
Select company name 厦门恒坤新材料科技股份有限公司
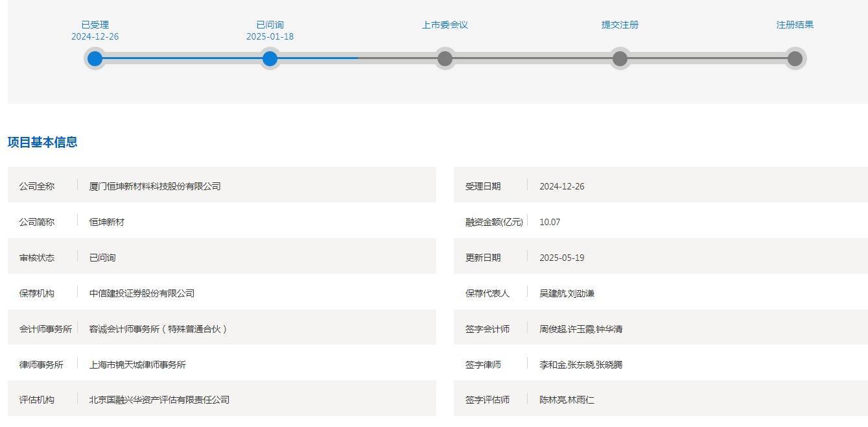tap(155, 186)
